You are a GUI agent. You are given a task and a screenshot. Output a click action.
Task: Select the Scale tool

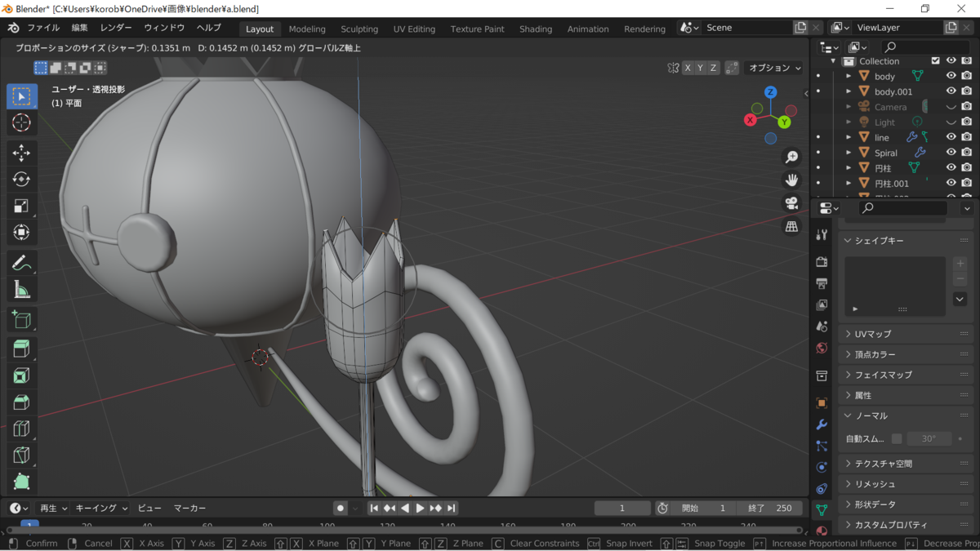[22, 206]
